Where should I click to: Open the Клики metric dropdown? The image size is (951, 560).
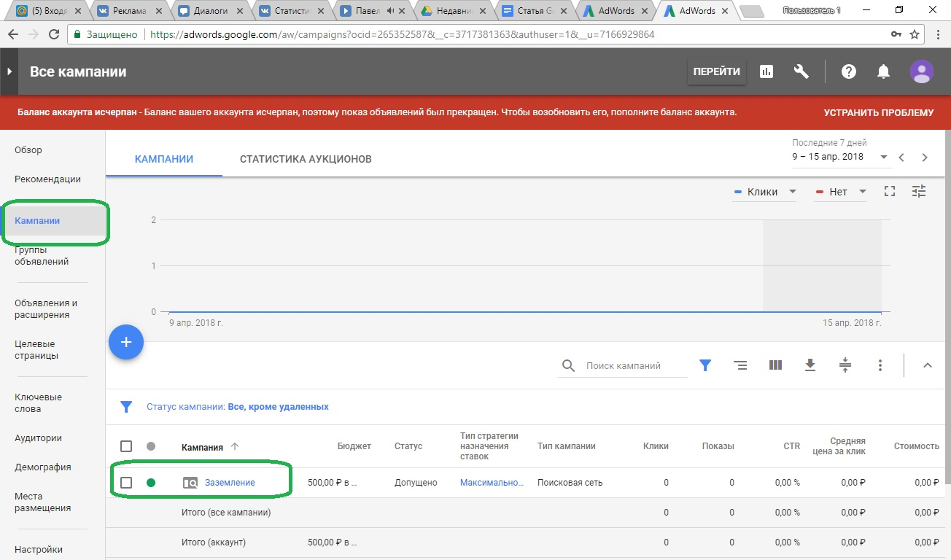pos(765,192)
